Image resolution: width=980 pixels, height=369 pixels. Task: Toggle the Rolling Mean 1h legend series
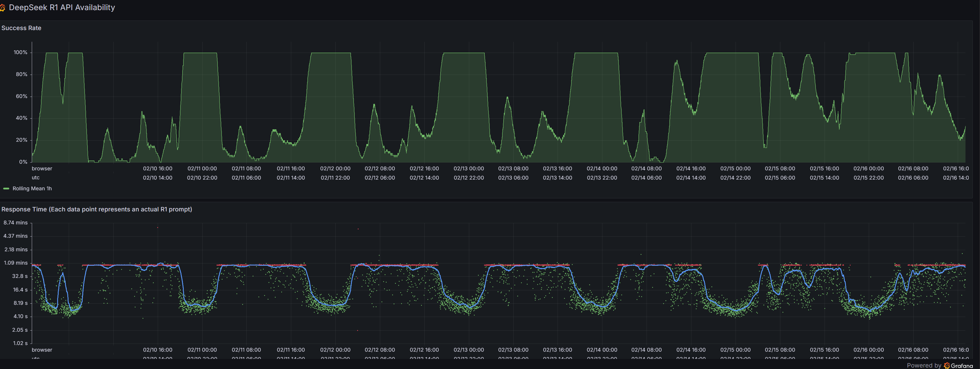32,189
